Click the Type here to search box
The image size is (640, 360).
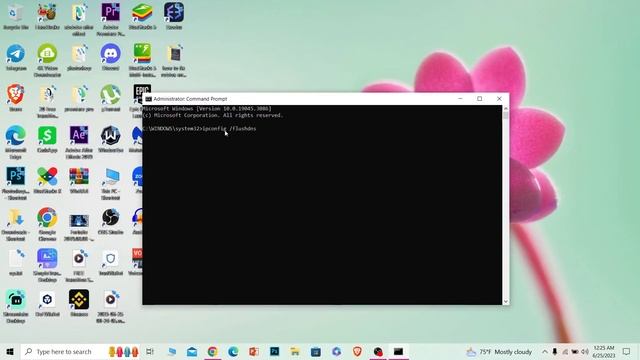click(80, 351)
